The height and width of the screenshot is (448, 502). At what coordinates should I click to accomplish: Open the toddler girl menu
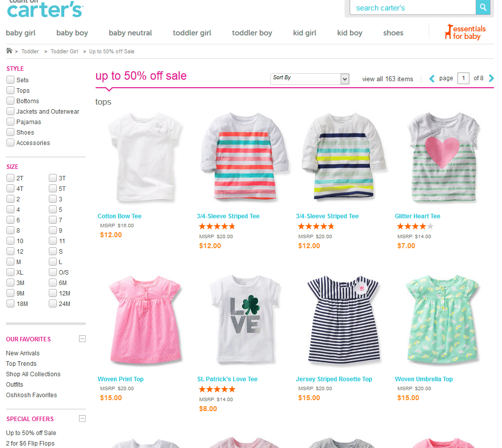(x=192, y=33)
